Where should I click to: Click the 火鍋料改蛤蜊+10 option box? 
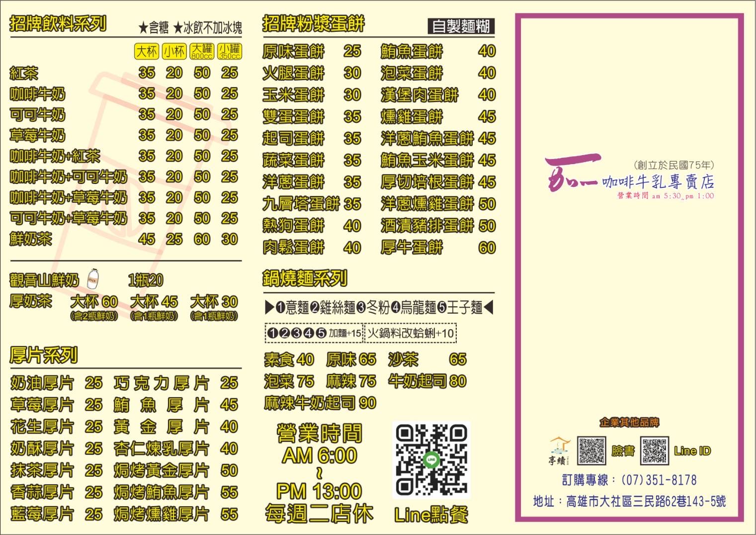tap(411, 333)
